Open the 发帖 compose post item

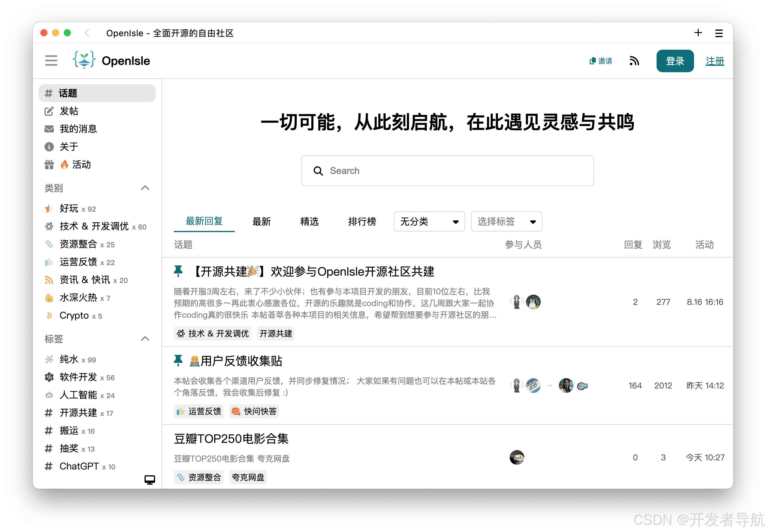[68, 111]
